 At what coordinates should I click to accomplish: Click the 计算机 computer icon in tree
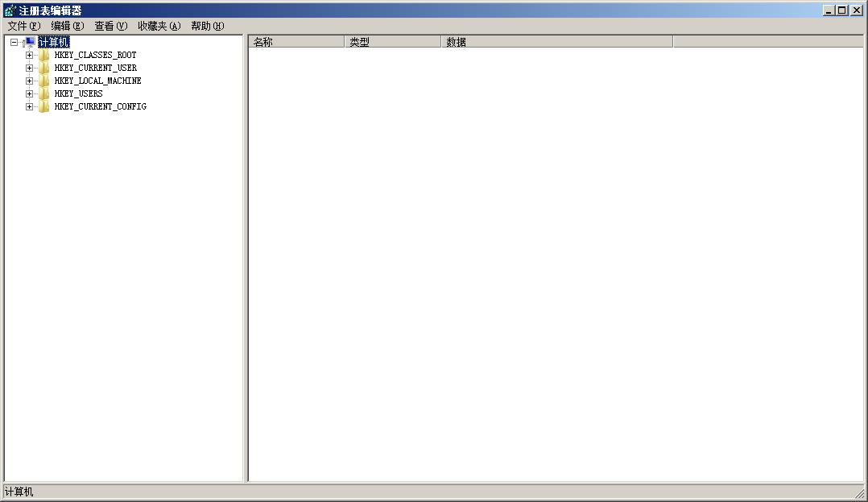tap(30, 42)
